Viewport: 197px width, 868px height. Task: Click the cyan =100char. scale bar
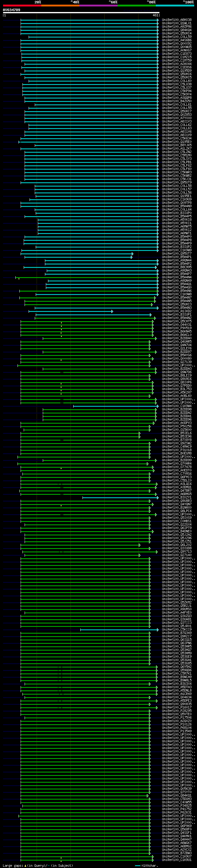[137, 866]
